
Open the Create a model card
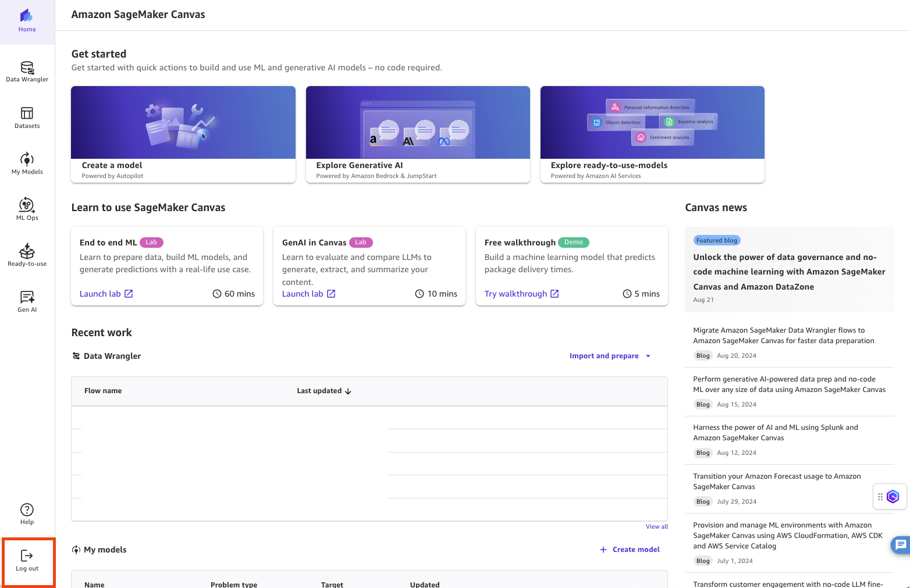183,134
